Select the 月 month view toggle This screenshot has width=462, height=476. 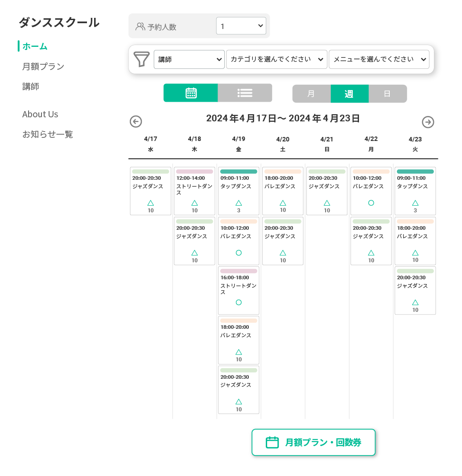coord(311,94)
